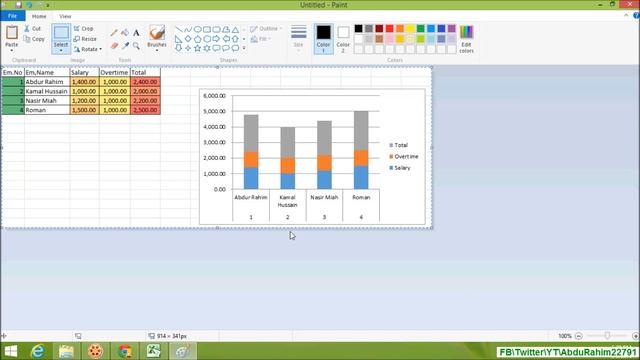Click the Crop tool

pos(84,29)
